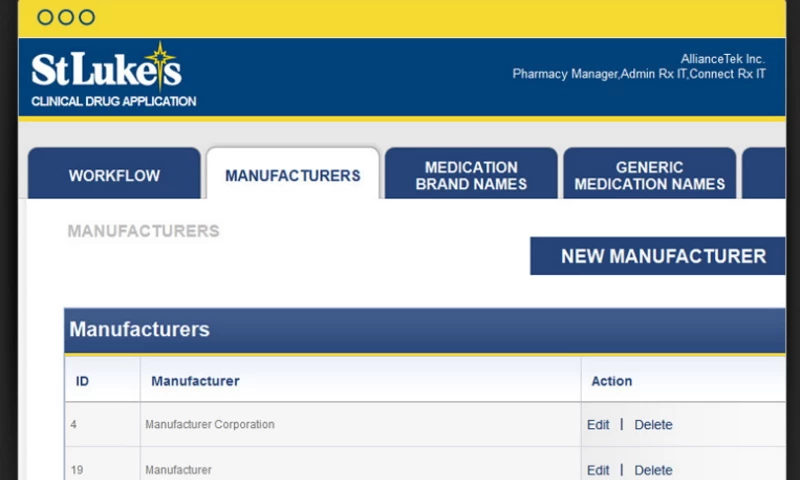
Task: Click the Pharmacy Manager roles text
Action: (x=639, y=74)
